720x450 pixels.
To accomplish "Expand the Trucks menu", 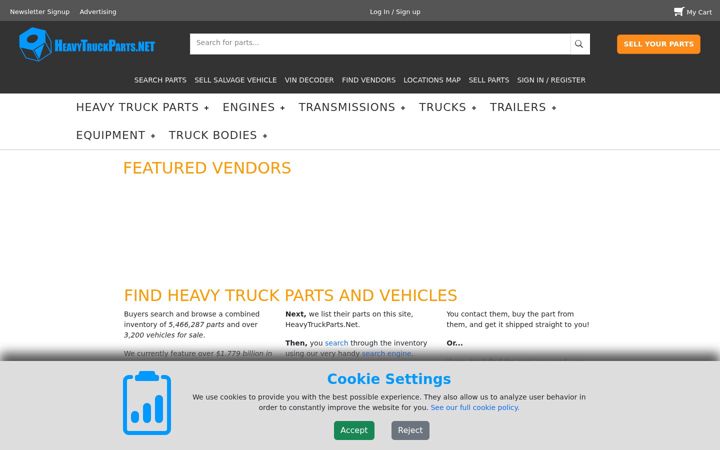I will pyautogui.click(x=448, y=107).
